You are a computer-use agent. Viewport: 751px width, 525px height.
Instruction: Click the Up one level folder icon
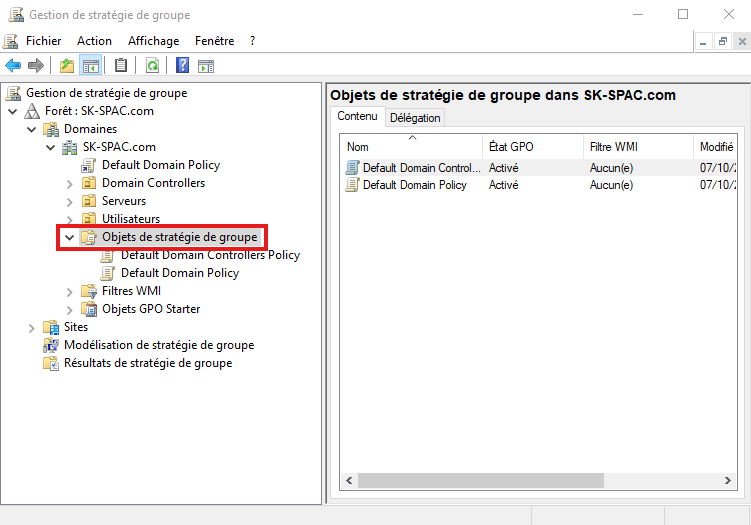(x=67, y=66)
